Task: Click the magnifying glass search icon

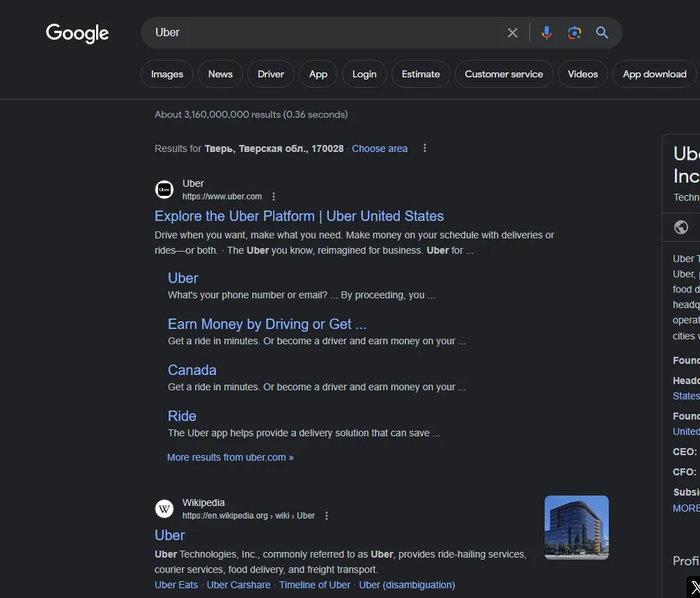Action: coord(602,33)
